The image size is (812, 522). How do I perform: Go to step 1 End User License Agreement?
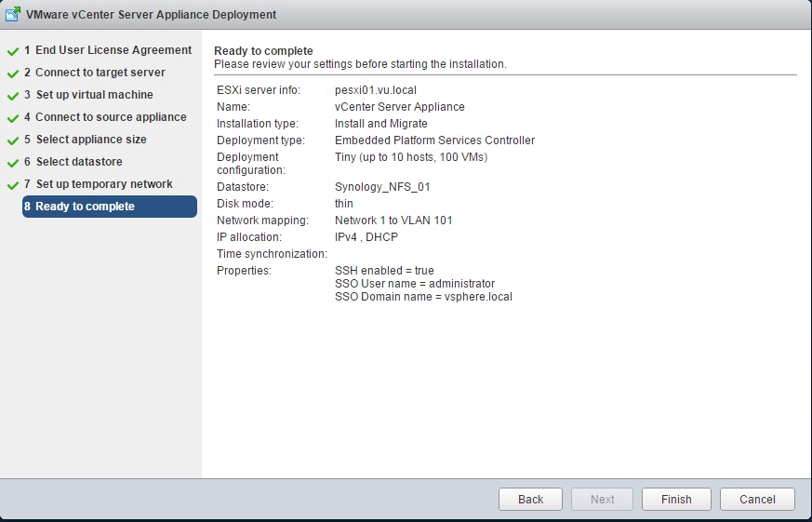(x=108, y=50)
